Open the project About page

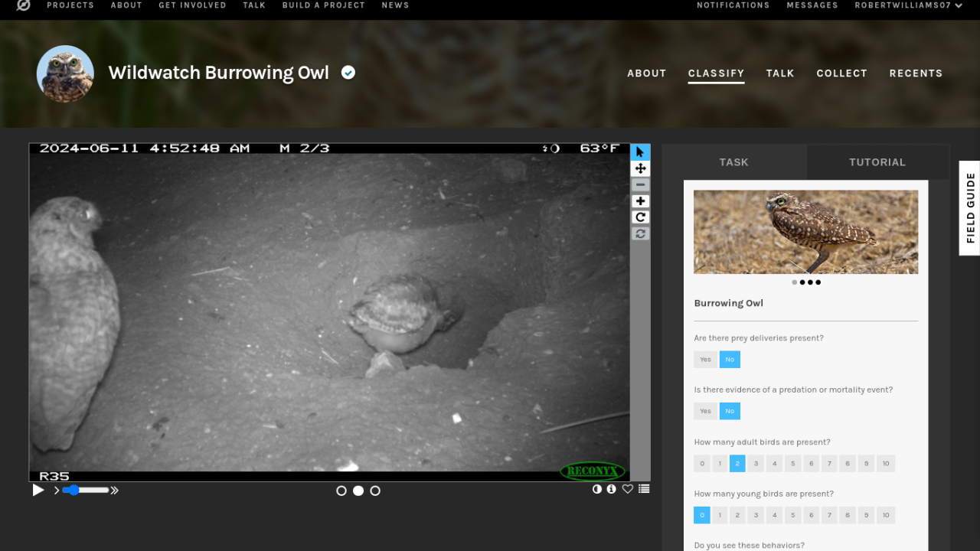coord(647,73)
